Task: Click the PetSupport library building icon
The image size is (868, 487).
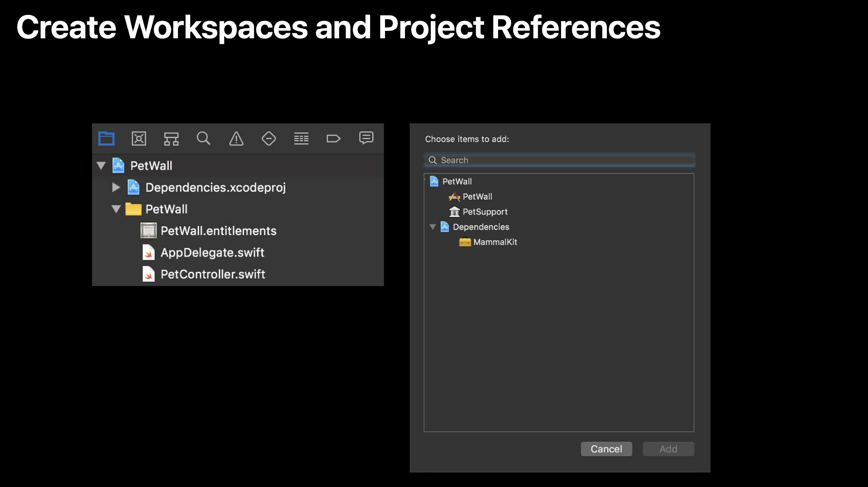Action: pyautogui.click(x=455, y=212)
